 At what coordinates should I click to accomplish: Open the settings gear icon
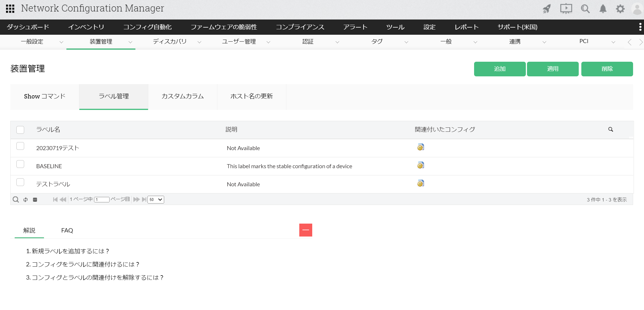620,9
